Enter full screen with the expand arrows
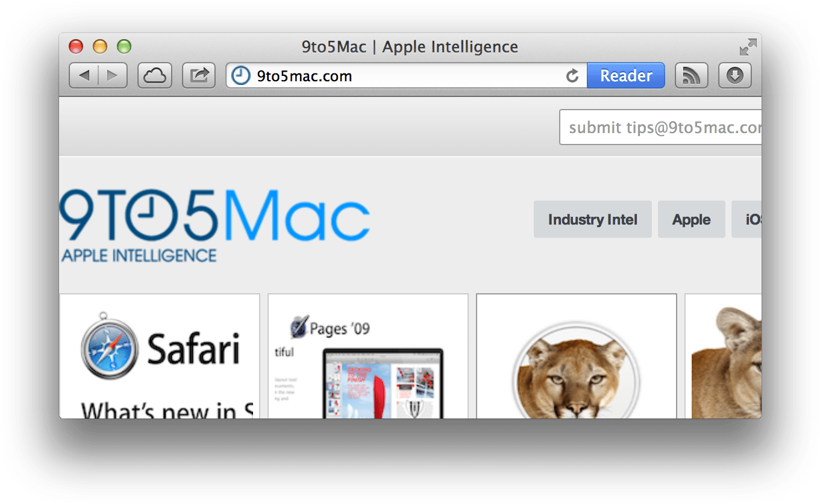Viewport: 820px width, 504px height. pos(747,46)
